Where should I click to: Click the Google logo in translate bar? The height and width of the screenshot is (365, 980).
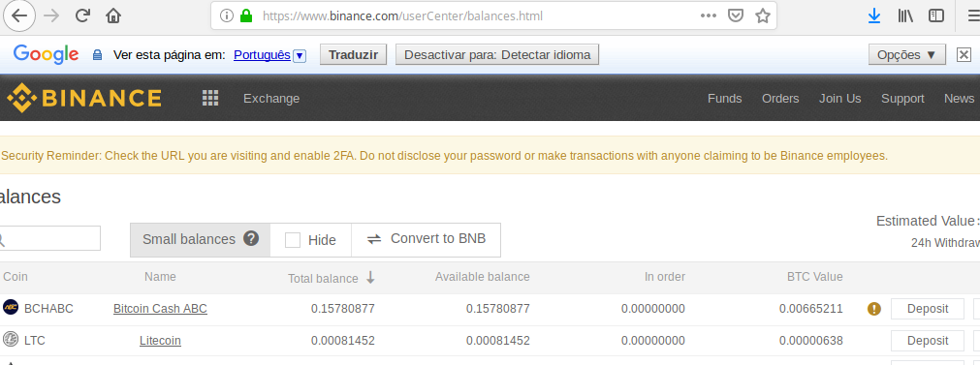[46, 55]
